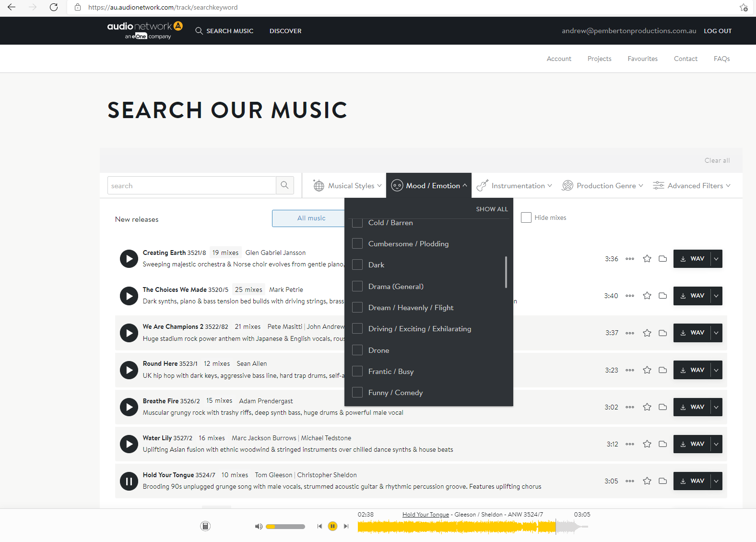Expand the Musical Styles filter
This screenshot has height=542, width=756.
[347, 186]
